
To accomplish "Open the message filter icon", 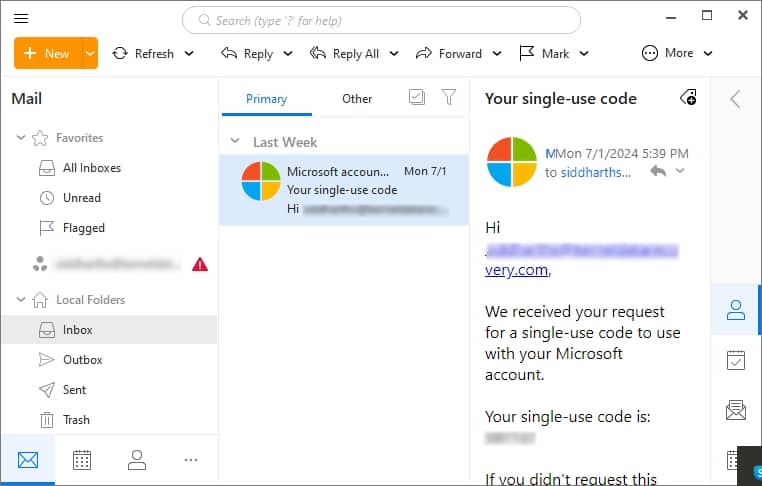I will click(449, 97).
